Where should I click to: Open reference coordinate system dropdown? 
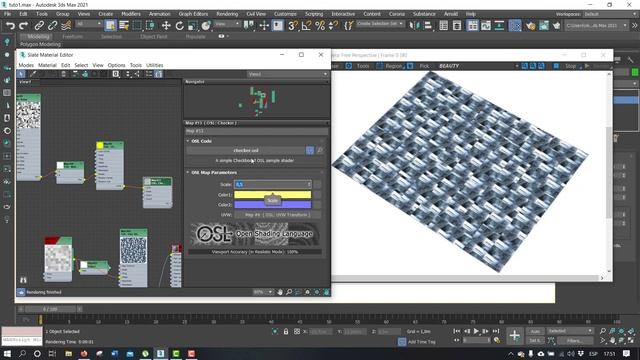coord(227,24)
